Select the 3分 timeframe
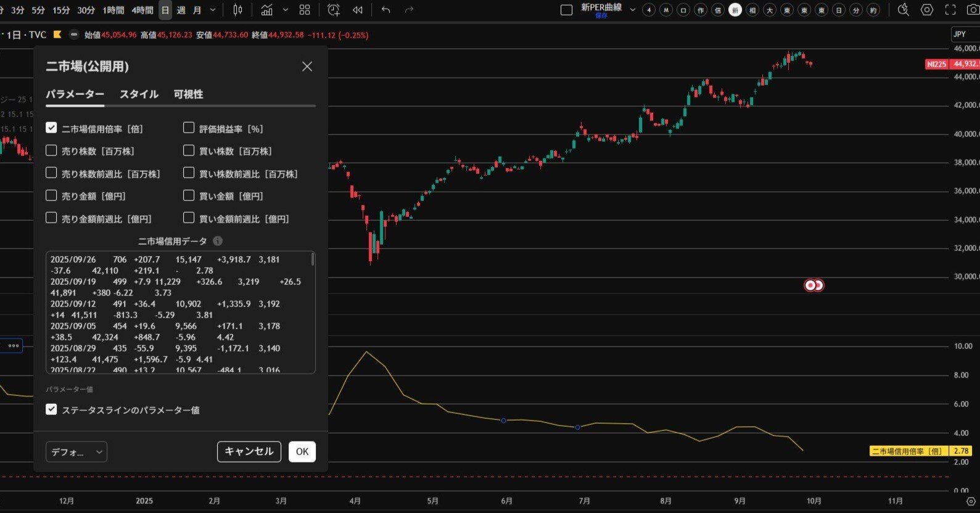This screenshot has width=980, height=513. pyautogui.click(x=18, y=10)
